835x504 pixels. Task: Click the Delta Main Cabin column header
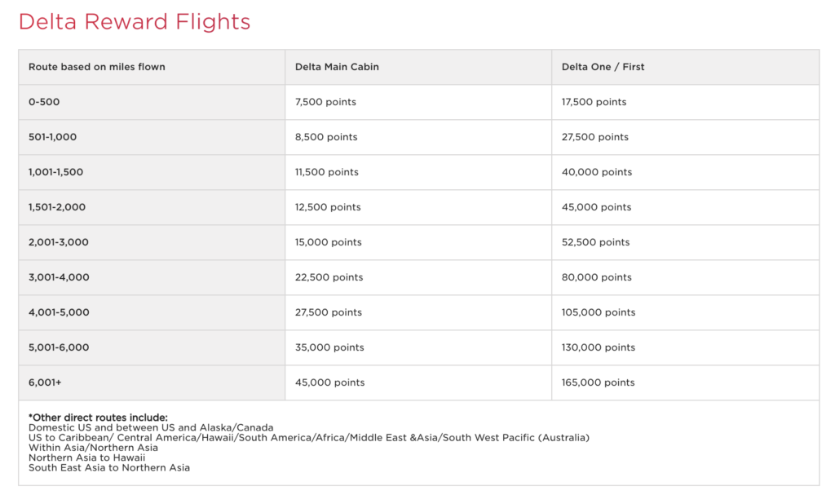(x=337, y=67)
